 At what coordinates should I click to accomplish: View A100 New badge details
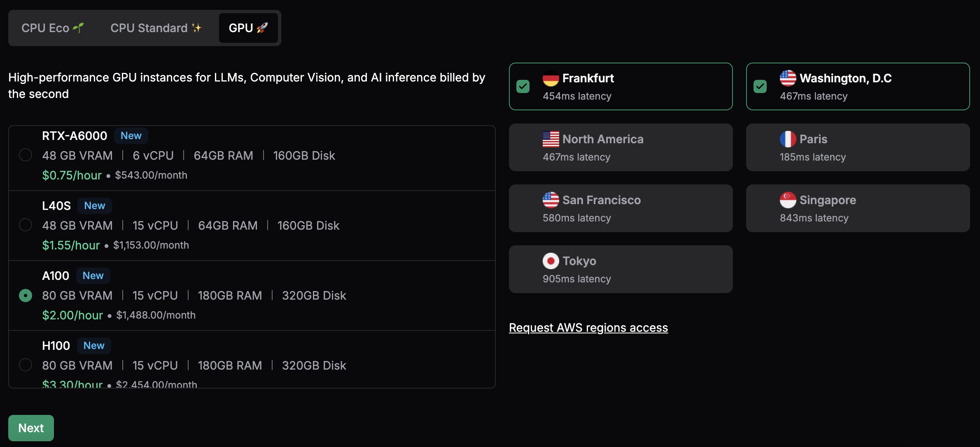pyautogui.click(x=93, y=275)
